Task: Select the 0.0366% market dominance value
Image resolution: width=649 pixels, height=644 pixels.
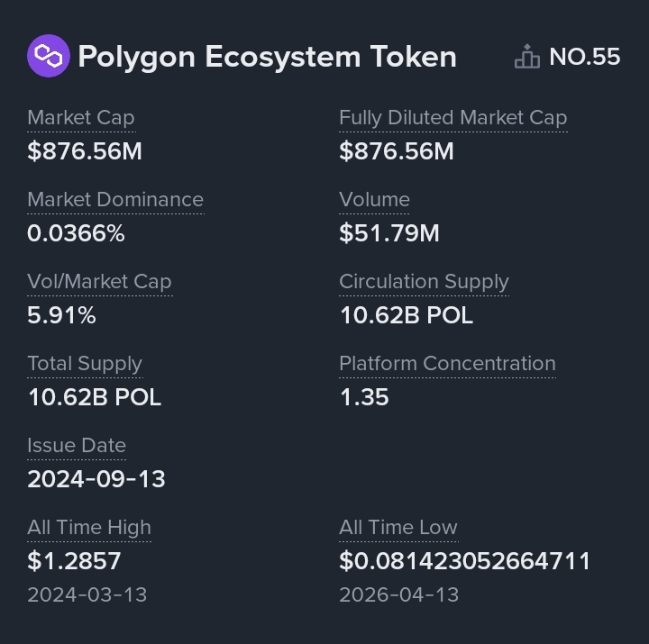Action: coord(76,233)
